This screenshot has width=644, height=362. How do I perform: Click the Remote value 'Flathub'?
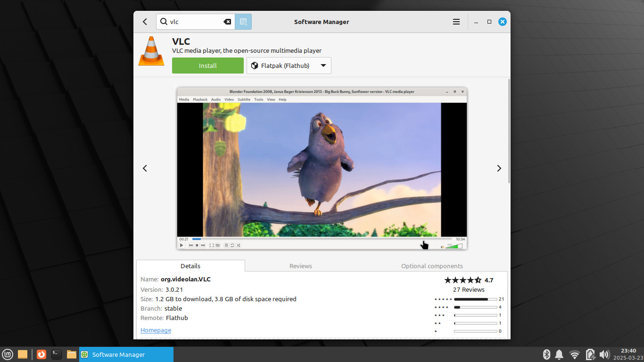(177, 318)
